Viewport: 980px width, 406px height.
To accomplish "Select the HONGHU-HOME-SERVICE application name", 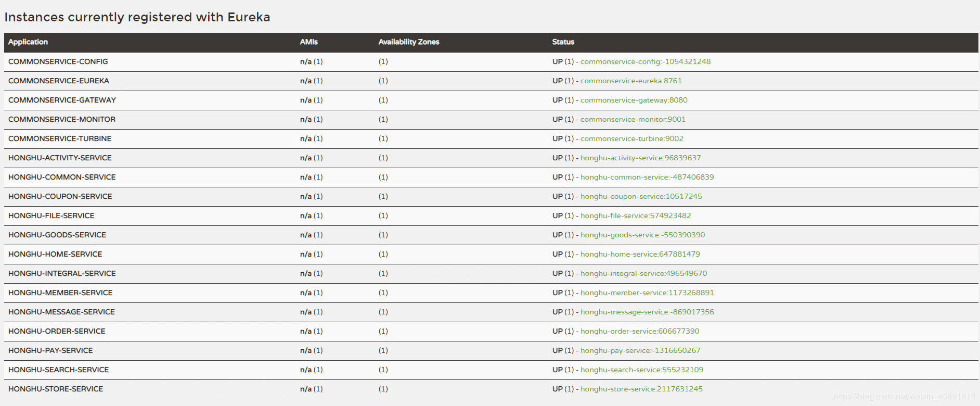I will point(55,254).
